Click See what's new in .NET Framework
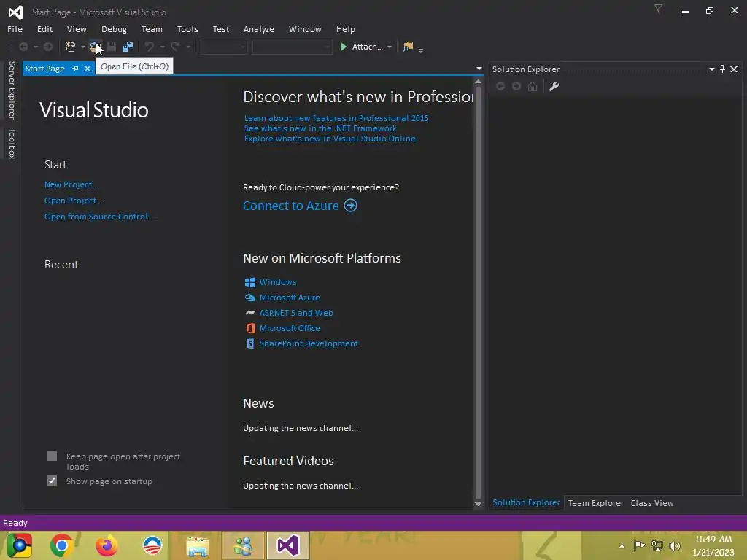 [x=320, y=128]
